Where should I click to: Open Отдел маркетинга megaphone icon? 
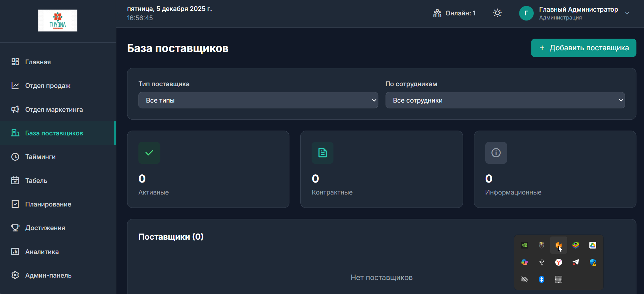click(x=15, y=109)
